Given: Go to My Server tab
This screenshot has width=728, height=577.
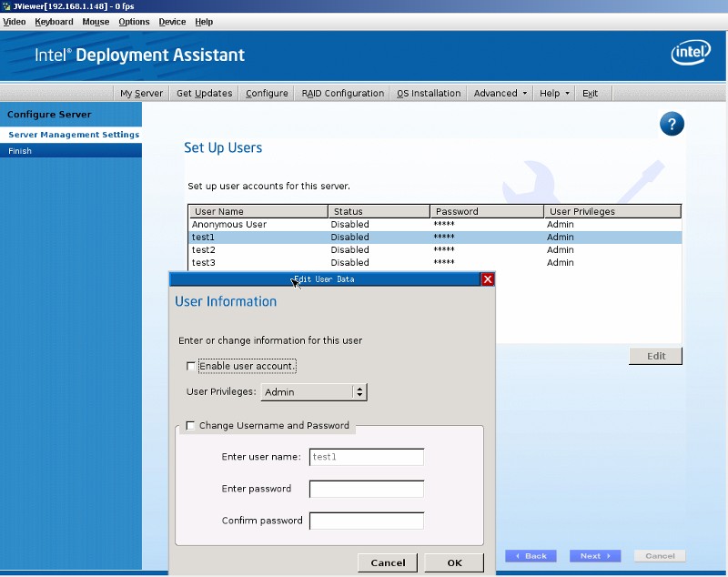Looking at the screenshot, I should (x=142, y=94).
